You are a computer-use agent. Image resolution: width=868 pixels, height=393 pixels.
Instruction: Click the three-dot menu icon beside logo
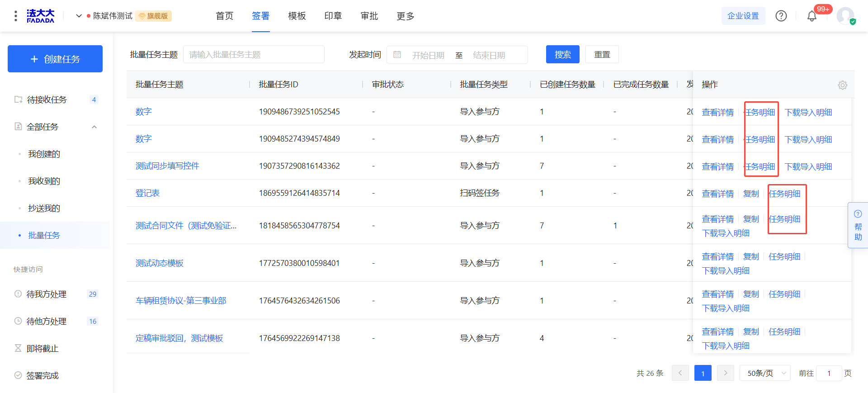click(16, 16)
